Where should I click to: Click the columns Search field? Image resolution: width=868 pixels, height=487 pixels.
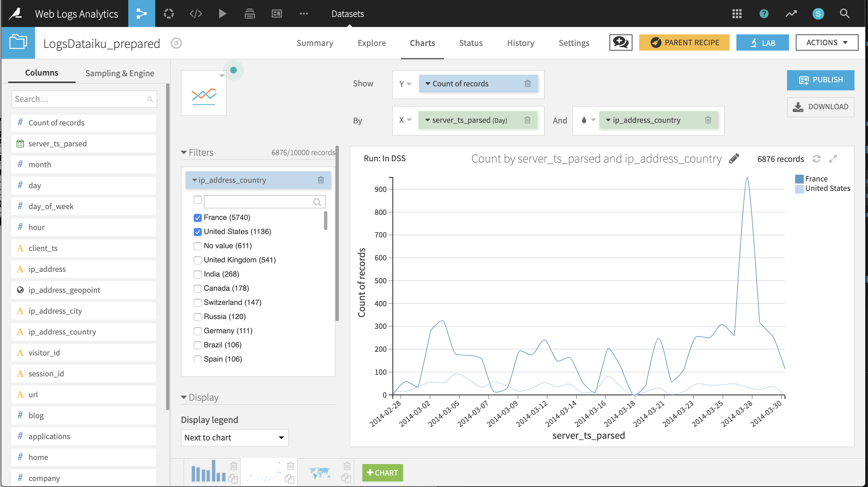84,99
